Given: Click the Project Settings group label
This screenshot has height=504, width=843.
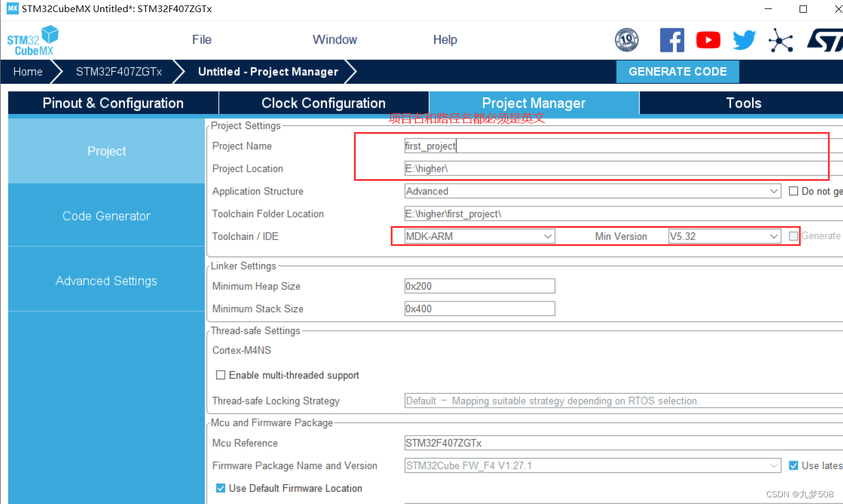Looking at the screenshot, I should pyautogui.click(x=245, y=125).
